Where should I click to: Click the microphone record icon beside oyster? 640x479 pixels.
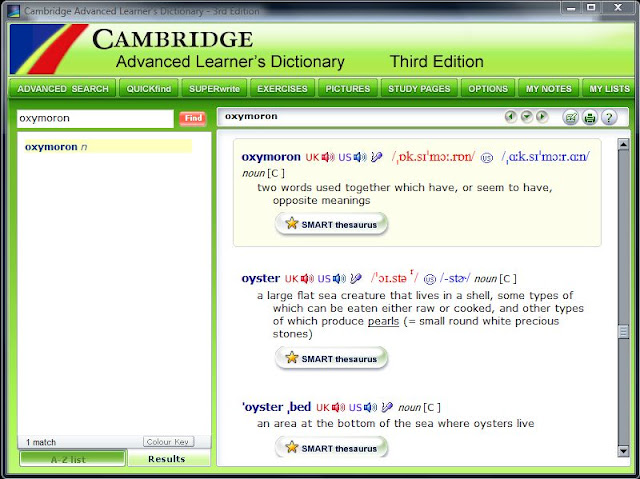click(x=356, y=279)
